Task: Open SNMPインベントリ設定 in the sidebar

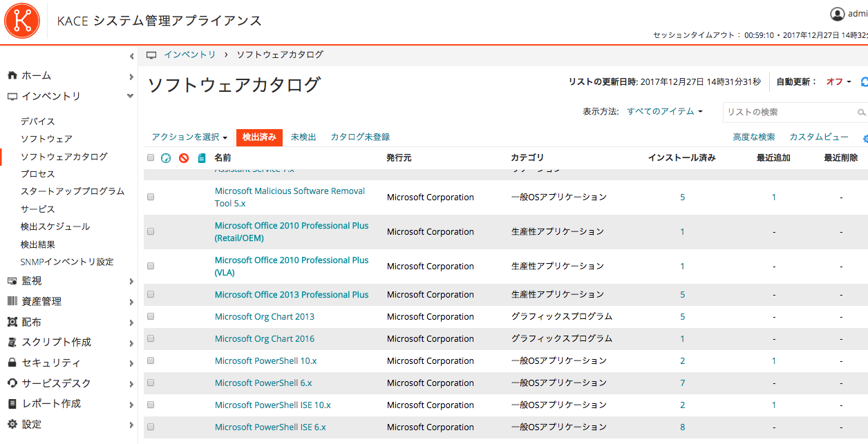Action: click(x=67, y=262)
